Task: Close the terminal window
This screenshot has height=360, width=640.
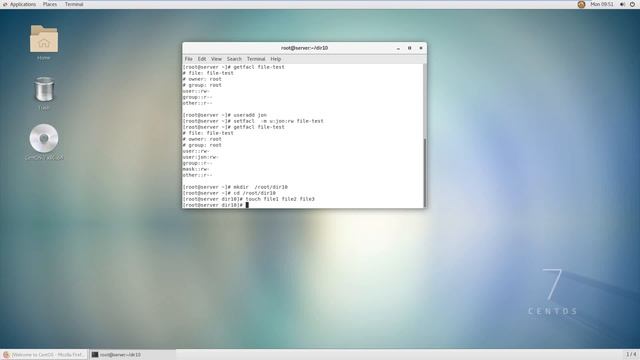Action: [x=421, y=48]
